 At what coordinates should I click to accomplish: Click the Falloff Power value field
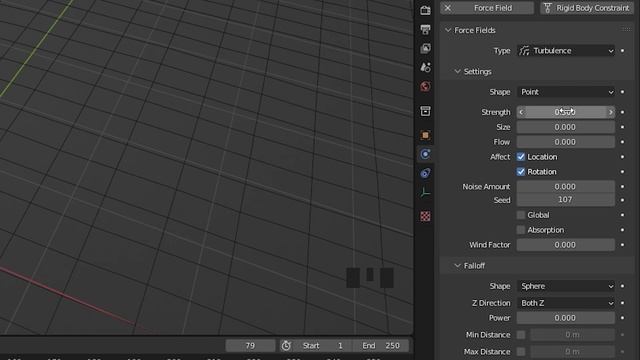(x=566, y=318)
